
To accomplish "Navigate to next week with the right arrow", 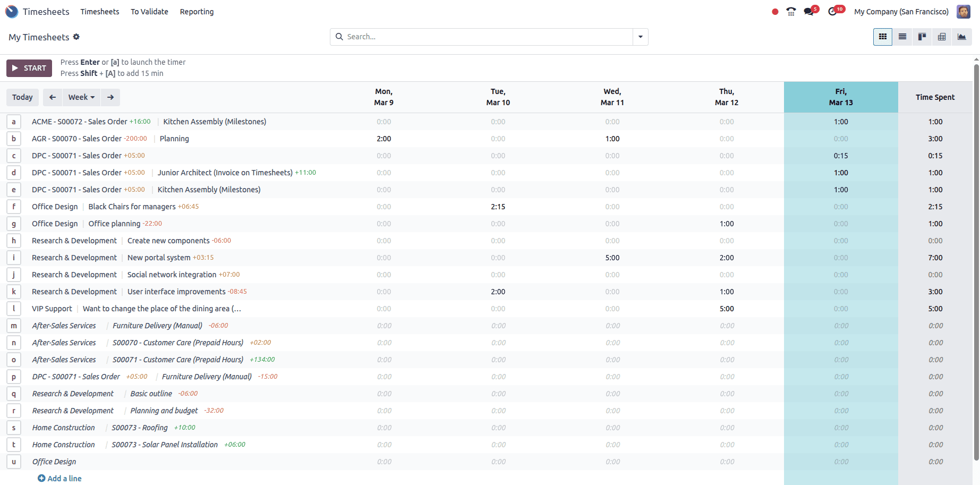I will point(110,97).
